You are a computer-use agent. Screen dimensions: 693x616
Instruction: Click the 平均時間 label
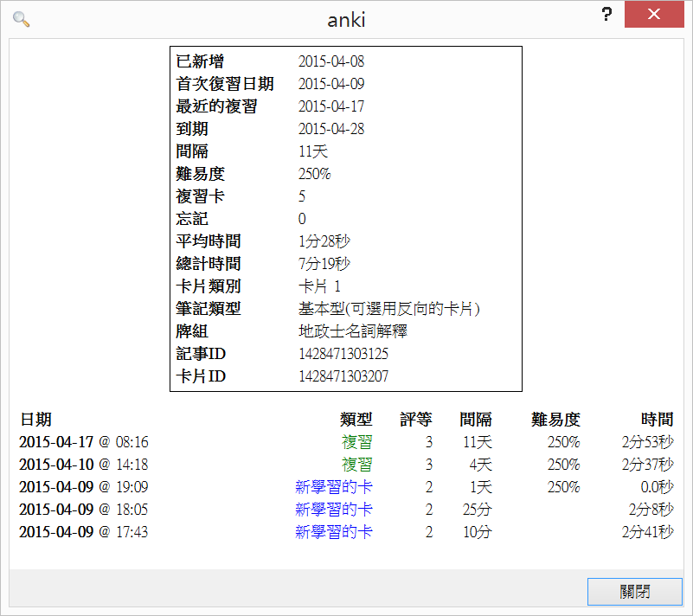click(x=209, y=241)
